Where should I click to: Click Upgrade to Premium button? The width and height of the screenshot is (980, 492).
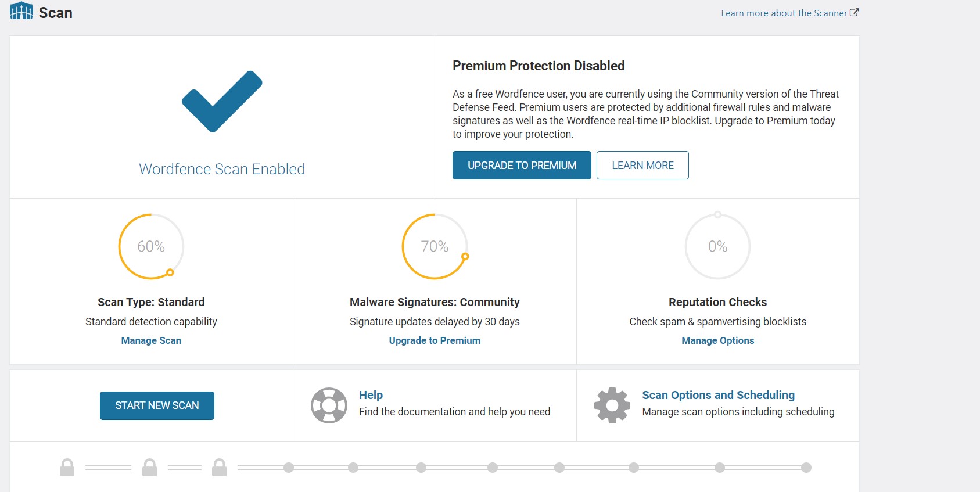[522, 166]
